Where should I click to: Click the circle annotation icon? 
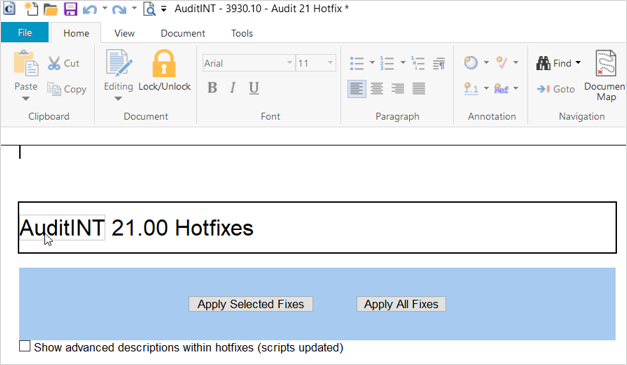click(471, 63)
